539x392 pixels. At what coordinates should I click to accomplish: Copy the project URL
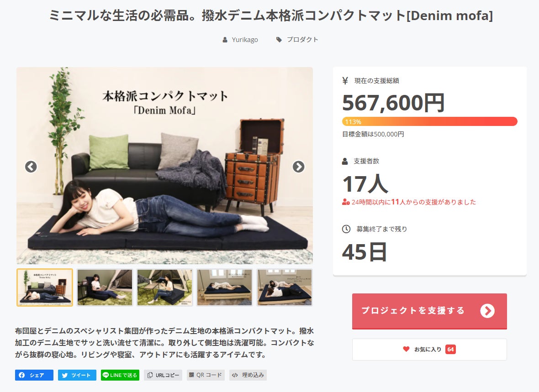coord(163,375)
